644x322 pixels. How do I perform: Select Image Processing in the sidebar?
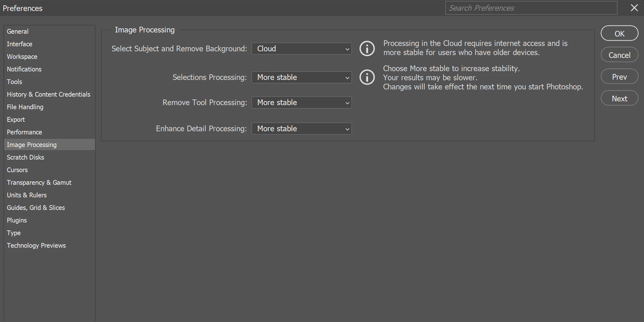pyautogui.click(x=49, y=145)
